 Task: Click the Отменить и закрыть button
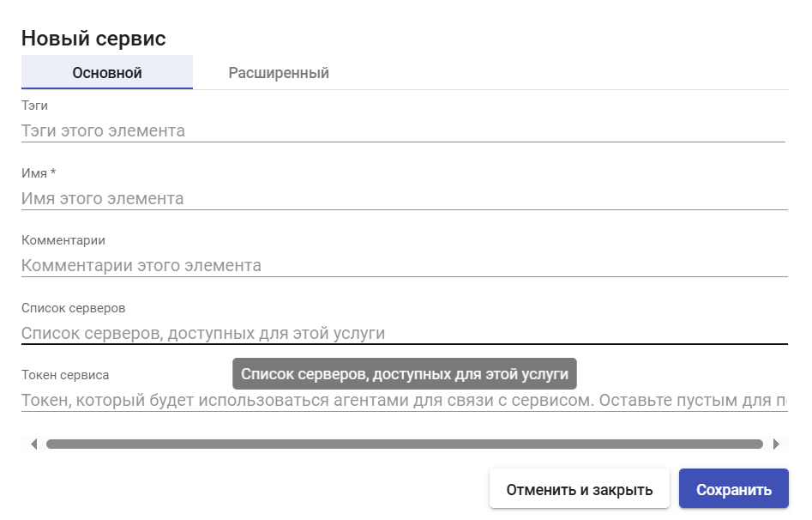(x=580, y=489)
